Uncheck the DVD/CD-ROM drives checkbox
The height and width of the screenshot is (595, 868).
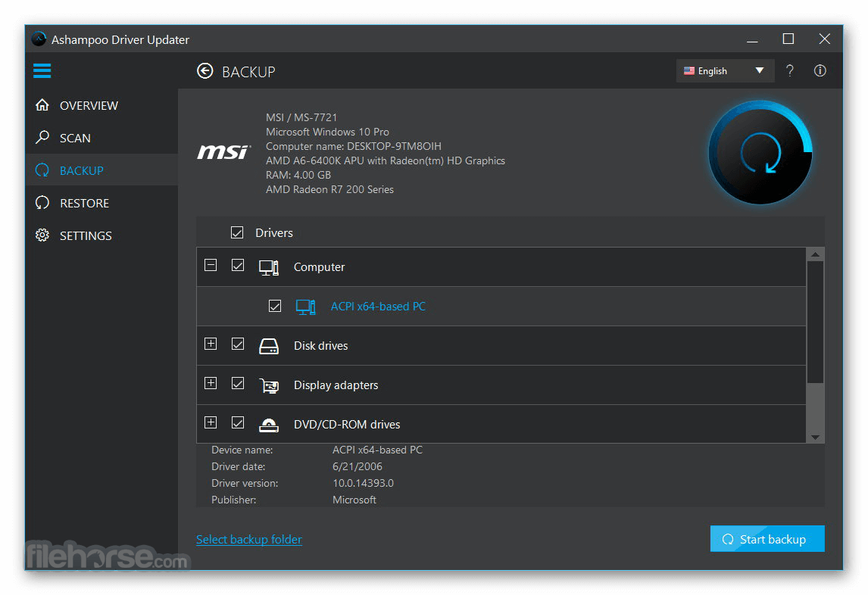click(238, 422)
